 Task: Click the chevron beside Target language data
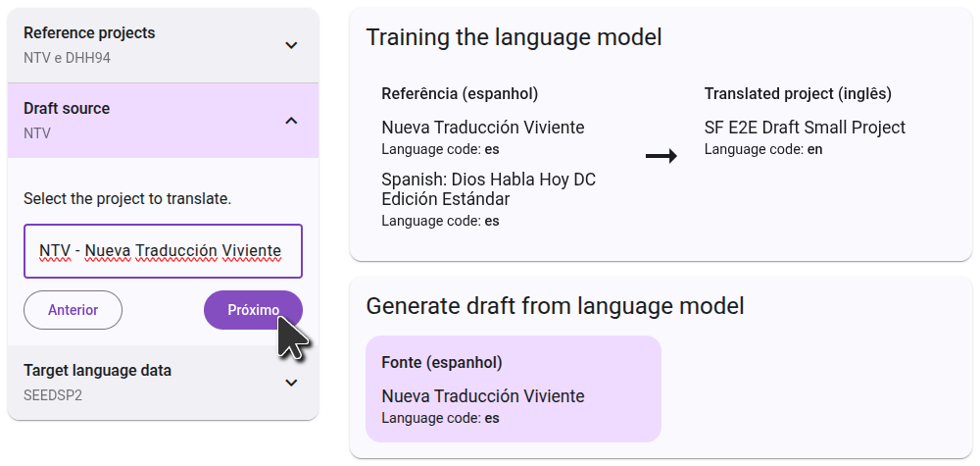(291, 383)
